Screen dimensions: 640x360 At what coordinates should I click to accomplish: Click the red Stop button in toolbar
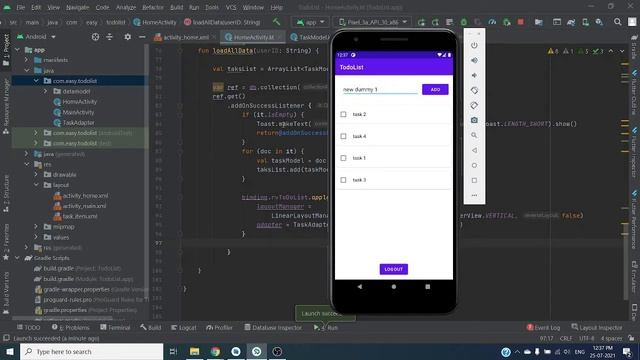[520, 22]
